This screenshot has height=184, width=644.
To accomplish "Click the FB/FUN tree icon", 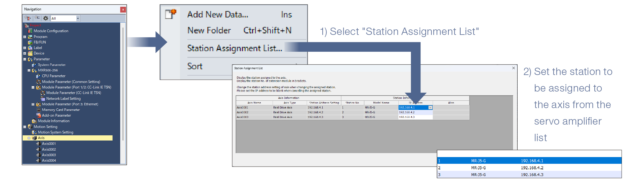I will (x=30, y=42).
